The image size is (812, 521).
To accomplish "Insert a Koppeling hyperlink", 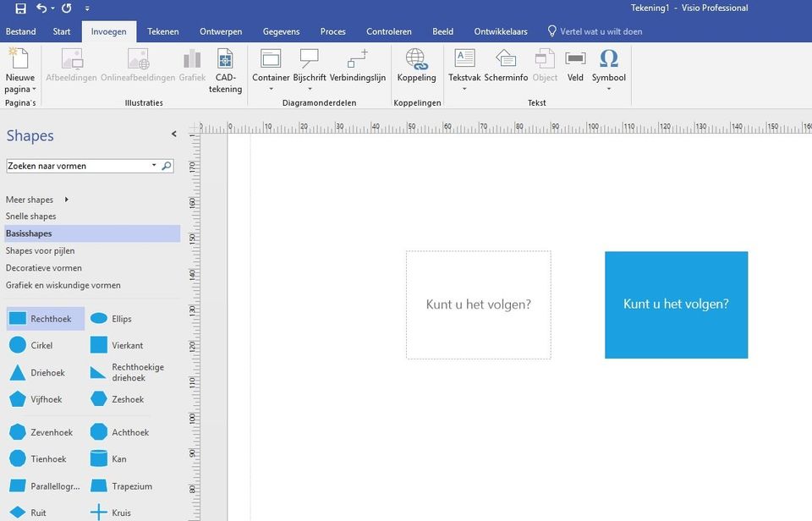I will pos(416,68).
